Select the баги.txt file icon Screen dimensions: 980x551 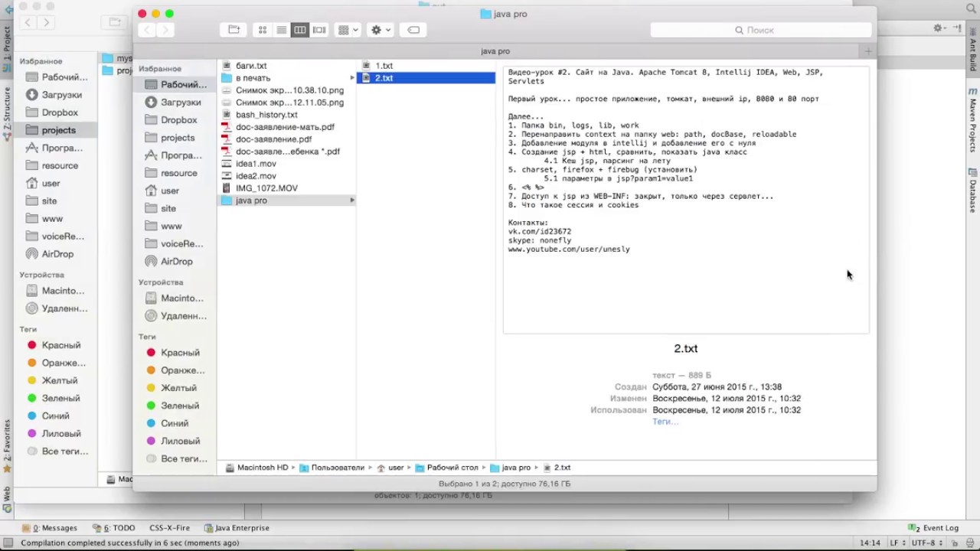point(227,66)
